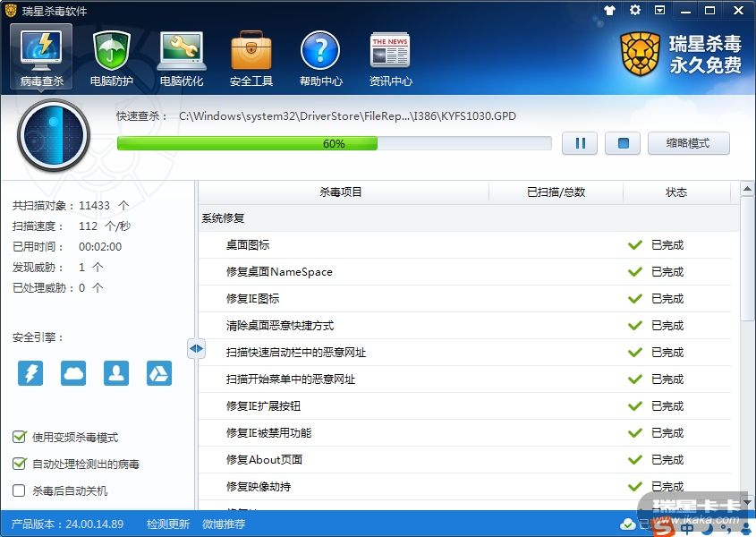This screenshot has width=756, height=537.
Task: Stop the quick scan
Action: pyautogui.click(x=623, y=143)
